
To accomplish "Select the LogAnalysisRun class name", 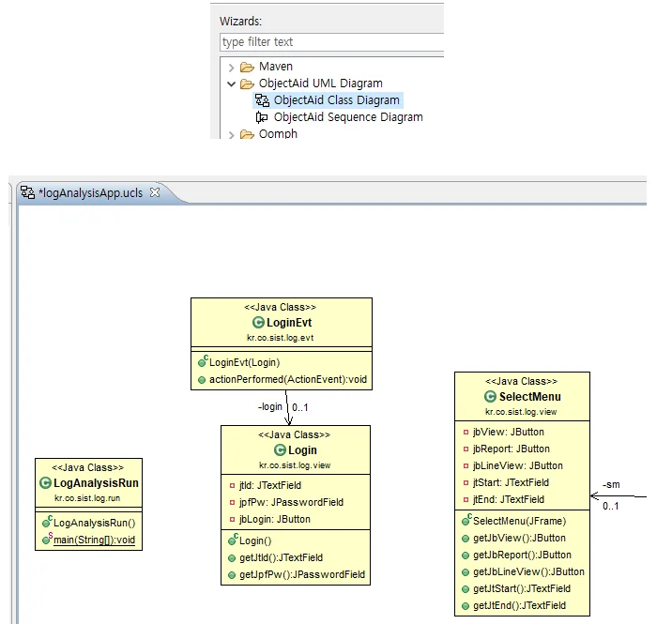I will (x=96, y=483).
